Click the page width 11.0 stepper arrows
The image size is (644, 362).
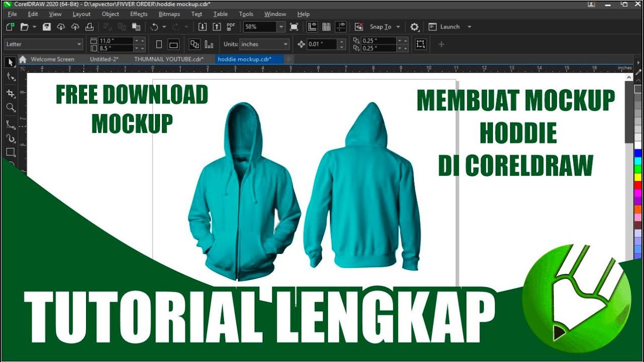tap(140, 41)
